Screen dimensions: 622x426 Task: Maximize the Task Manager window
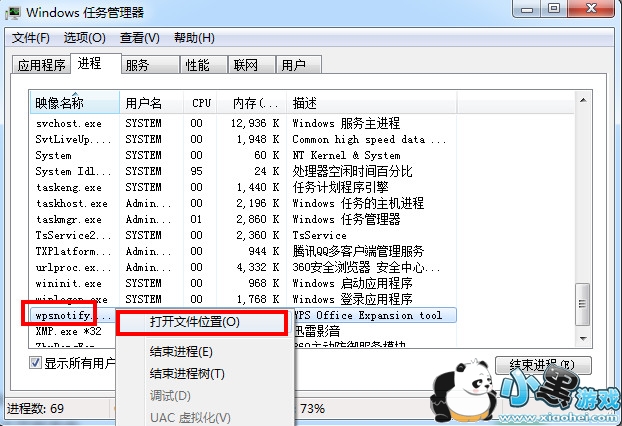[555, 9]
